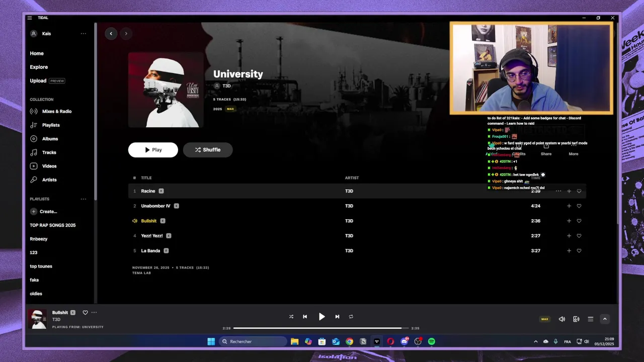Open Spotify from the taskbar
644x362 pixels.
(432, 341)
